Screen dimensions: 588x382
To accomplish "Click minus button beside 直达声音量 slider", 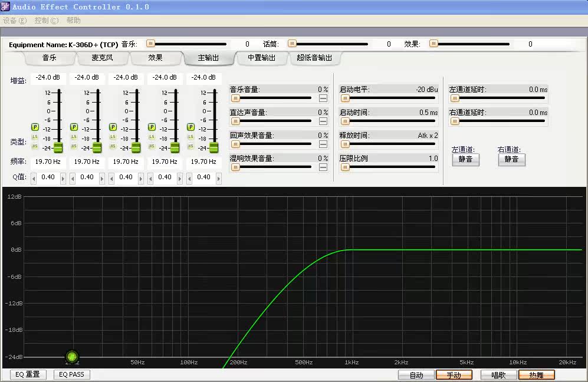I will [x=323, y=121].
